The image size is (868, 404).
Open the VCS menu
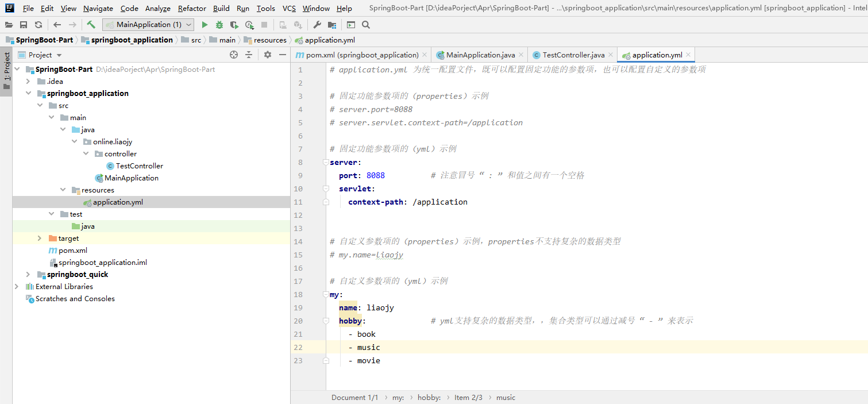coord(289,9)
